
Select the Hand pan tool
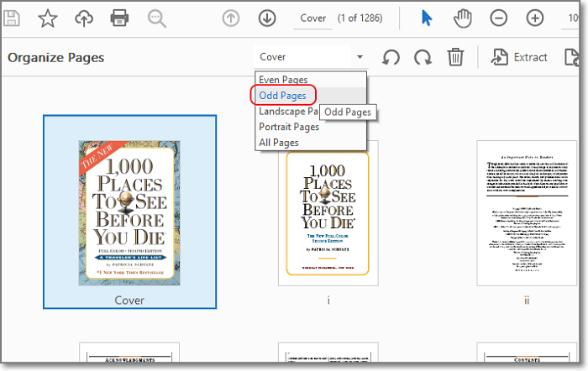462,18
